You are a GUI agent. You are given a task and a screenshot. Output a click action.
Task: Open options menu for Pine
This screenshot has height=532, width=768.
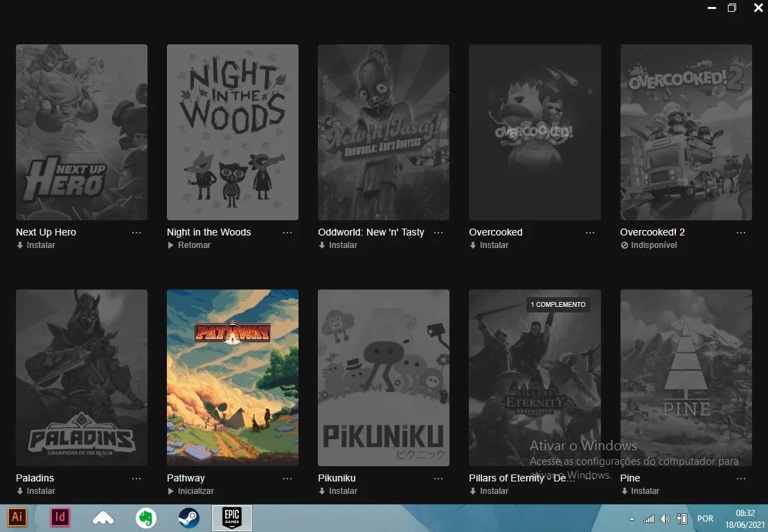(x=740, y=479)
